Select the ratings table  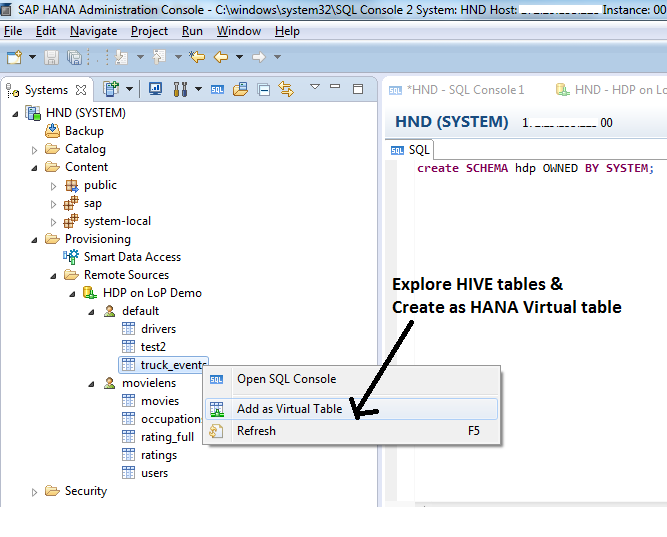click(159, 455)
